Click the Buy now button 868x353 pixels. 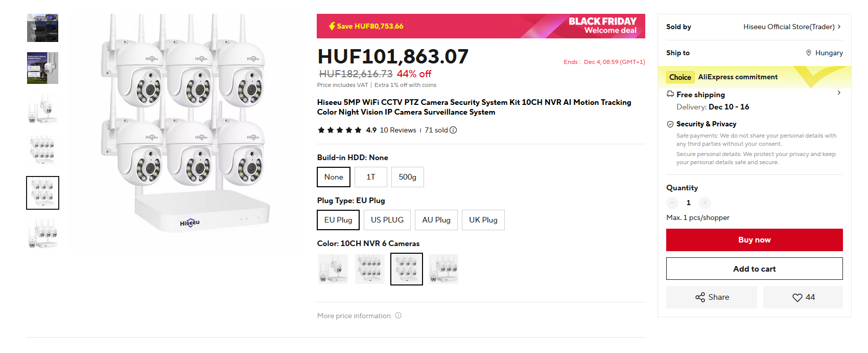click(x=755, y=240)
